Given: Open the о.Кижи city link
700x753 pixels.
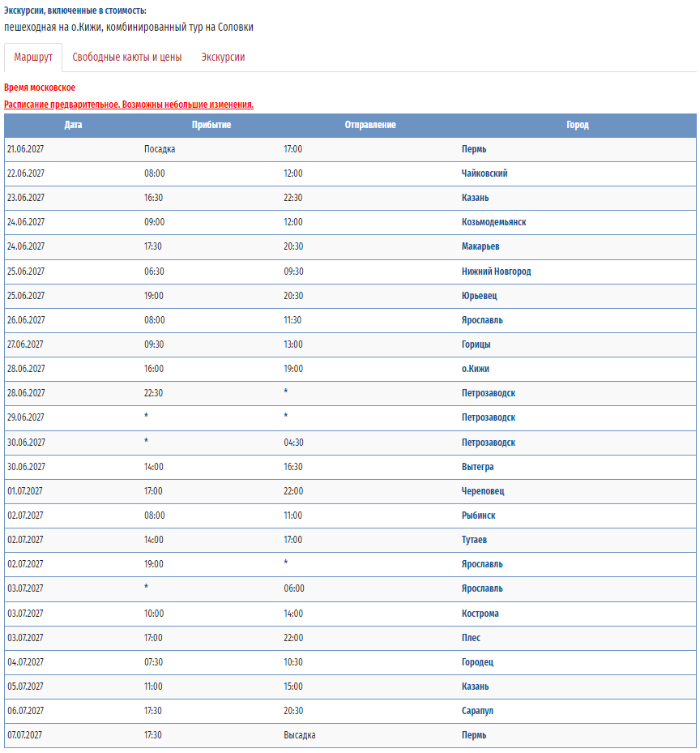Looking at the screenshot, I should pyautogui.click(x=476, y=369).
